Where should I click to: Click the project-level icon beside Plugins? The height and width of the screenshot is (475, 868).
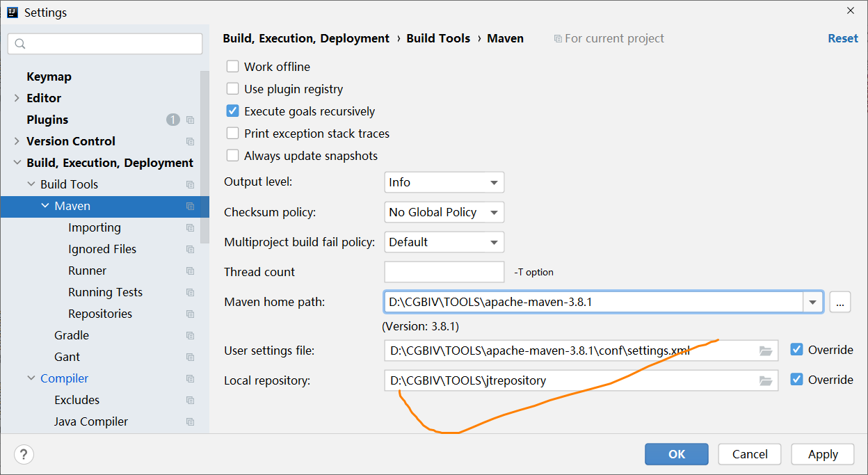tap(191, 120)
